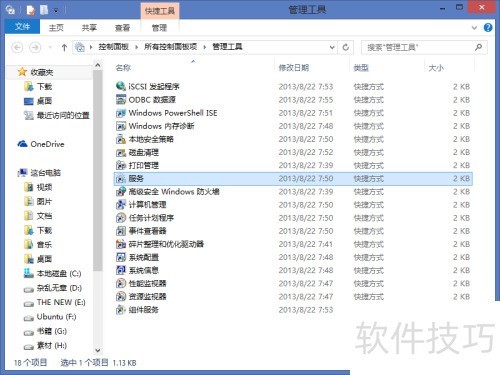Select 文档 under 这台电脑

click(44, 216)
